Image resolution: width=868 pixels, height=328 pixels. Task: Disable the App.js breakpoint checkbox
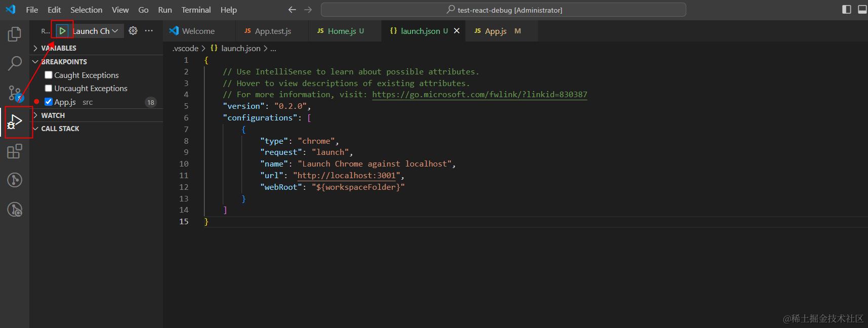click(x=49, y=102)
